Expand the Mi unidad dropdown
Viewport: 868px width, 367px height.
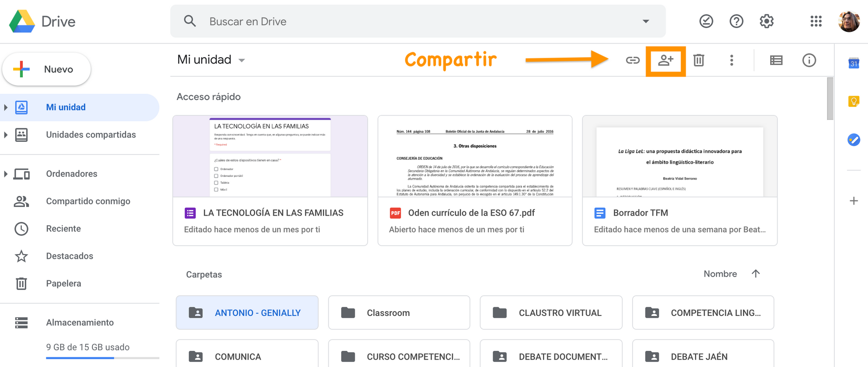pyautogui.click(x=242, y=60)
